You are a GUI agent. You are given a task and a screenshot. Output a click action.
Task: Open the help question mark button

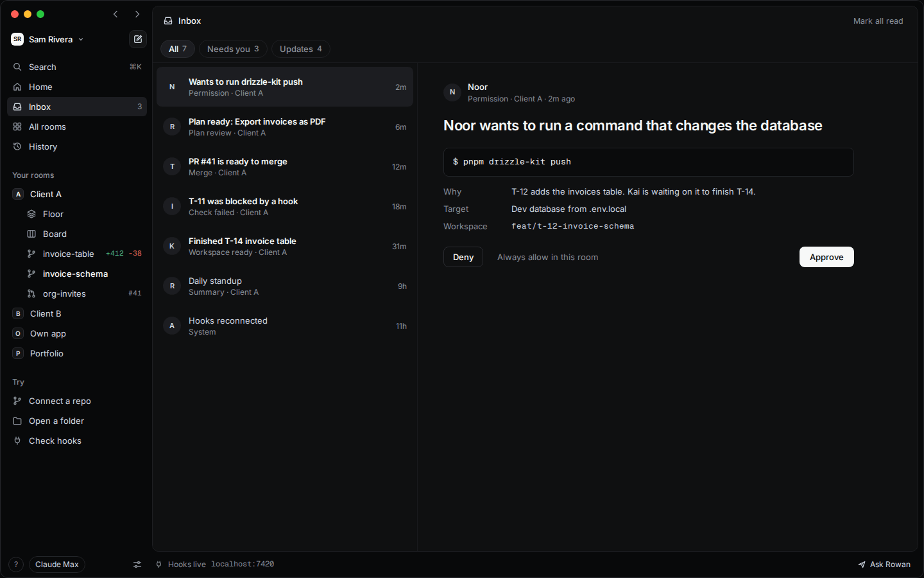pyautogui.click(x=16, y=565)
